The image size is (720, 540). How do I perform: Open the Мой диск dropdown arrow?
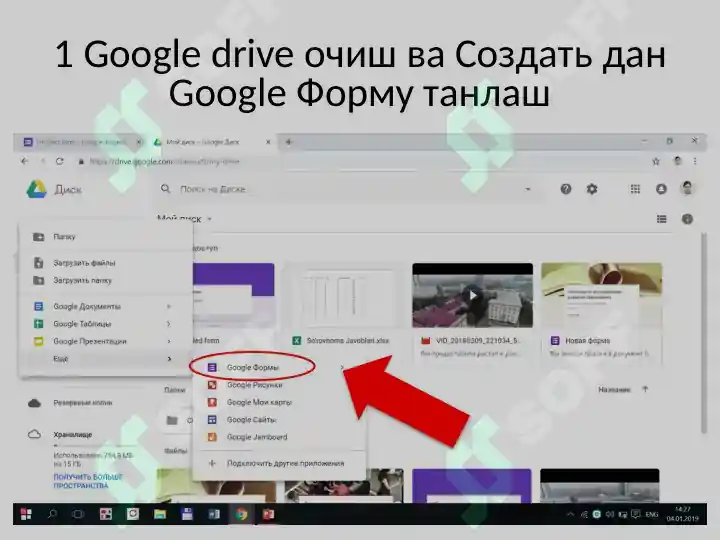click(x=209, y=219)
